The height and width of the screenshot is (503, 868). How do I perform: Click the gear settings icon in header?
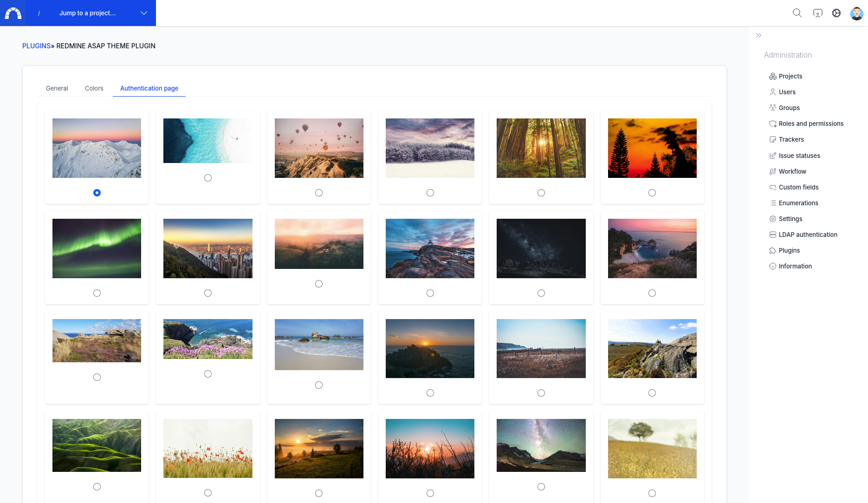pos(836,13)
